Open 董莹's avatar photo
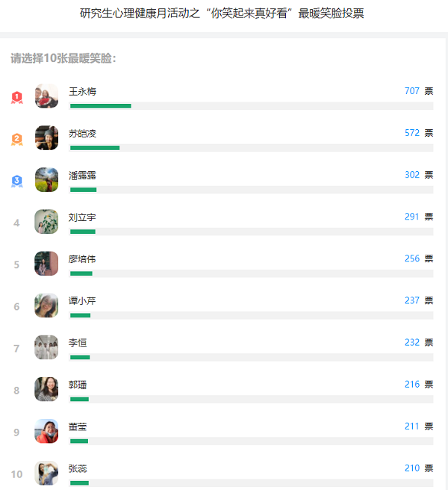 (x=46, y=431)
